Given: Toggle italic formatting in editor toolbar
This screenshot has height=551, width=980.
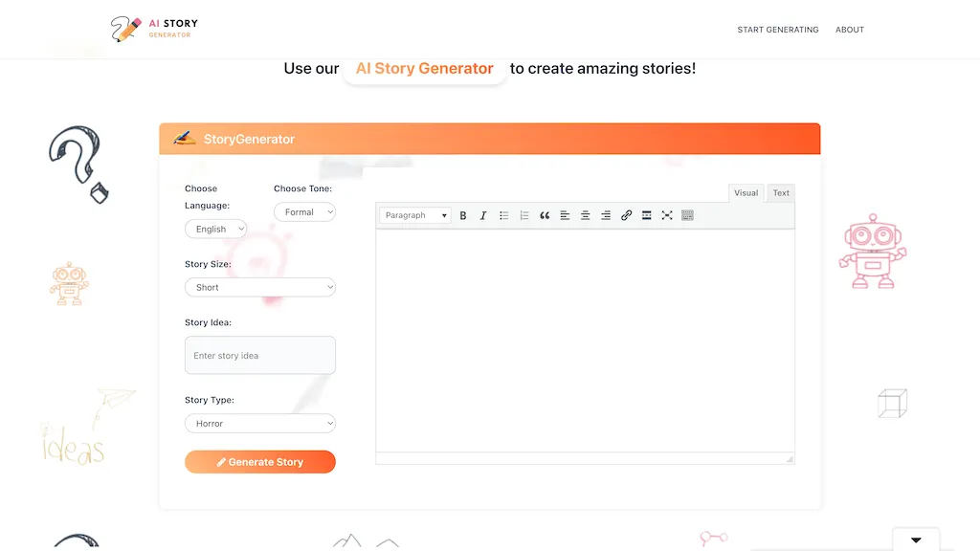Looking at the screenshot, I should 483,215.
